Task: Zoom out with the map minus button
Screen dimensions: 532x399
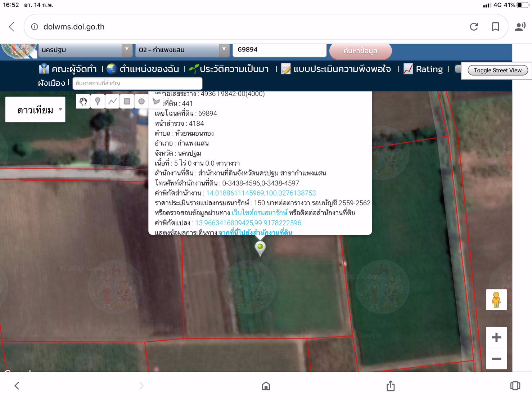Action: pyautogui.click(x=496, y=359)
